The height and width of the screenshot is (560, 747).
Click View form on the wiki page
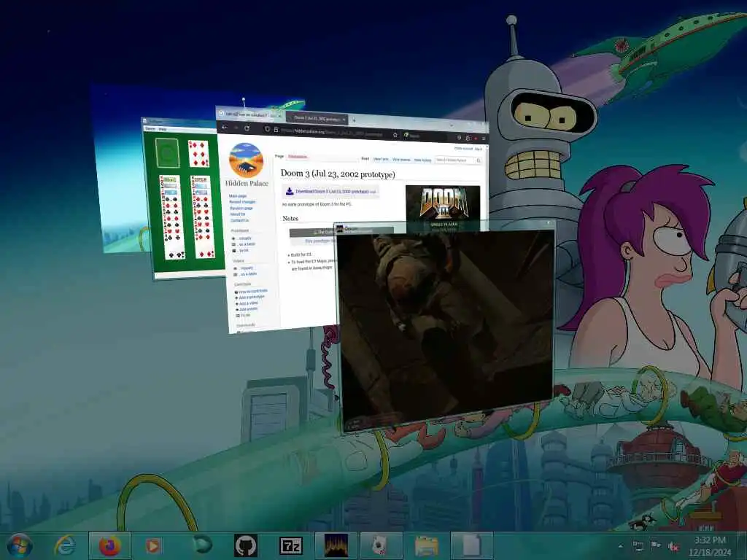pyautogui.click(x=381, y=159)
